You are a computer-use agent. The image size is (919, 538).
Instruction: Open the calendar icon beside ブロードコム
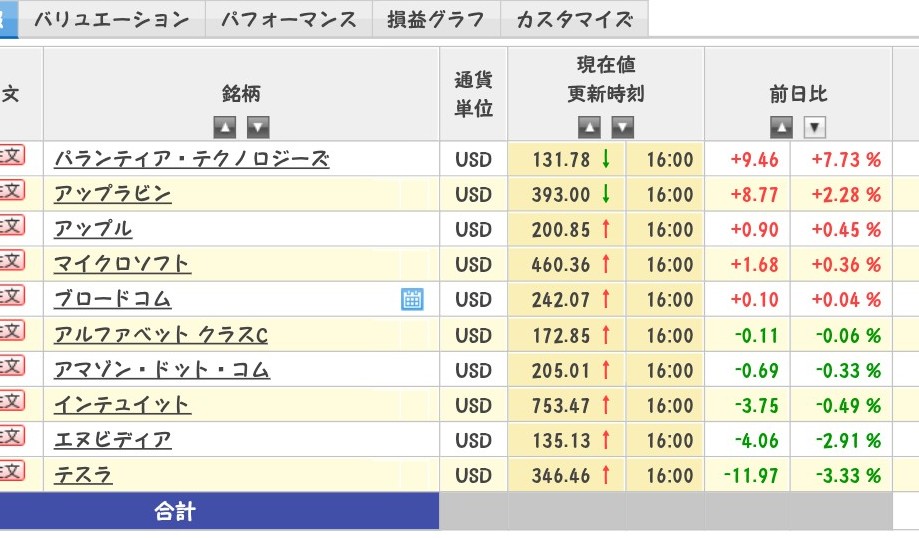coord(412,299)
